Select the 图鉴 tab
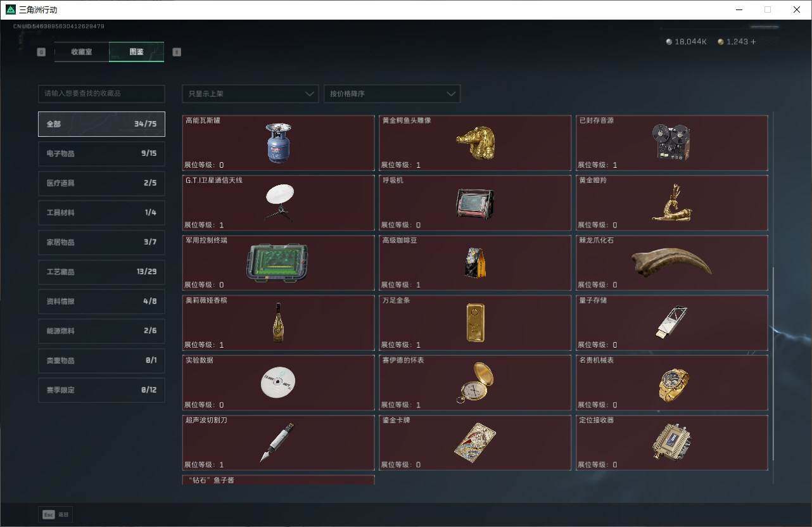The height and width of the screenshot is (527, 812). [x=136, y=52]
